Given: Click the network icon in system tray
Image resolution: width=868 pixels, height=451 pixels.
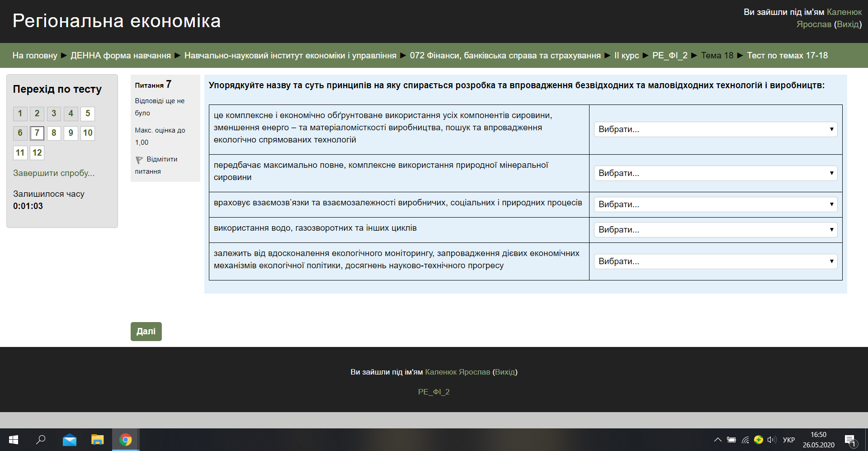Looking at the screenshot, I should tap(745, 439).
